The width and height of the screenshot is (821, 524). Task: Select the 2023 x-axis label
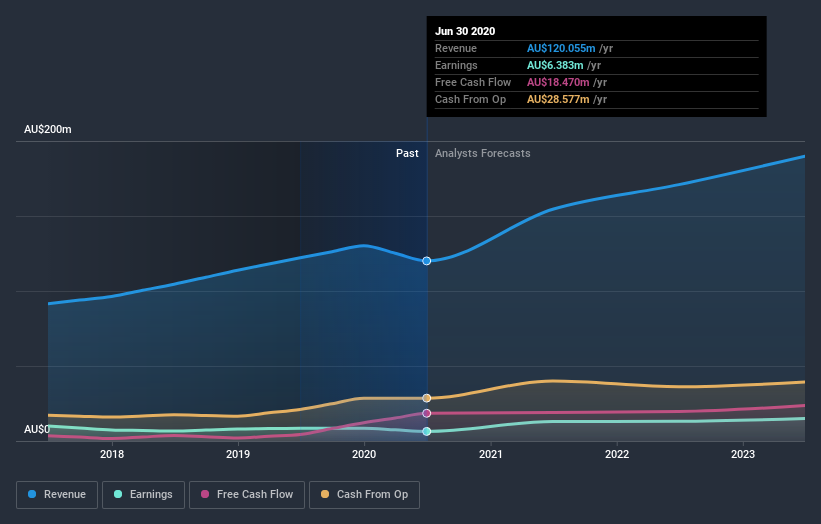point(743,454)
